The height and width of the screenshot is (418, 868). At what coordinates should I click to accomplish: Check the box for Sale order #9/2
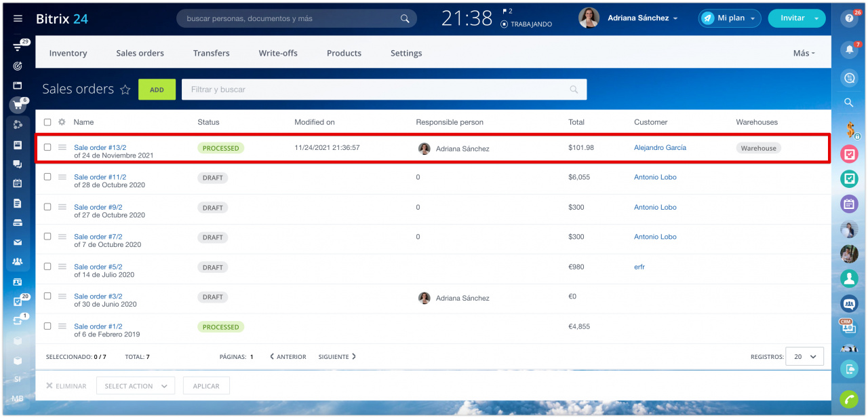click(47, 207)
